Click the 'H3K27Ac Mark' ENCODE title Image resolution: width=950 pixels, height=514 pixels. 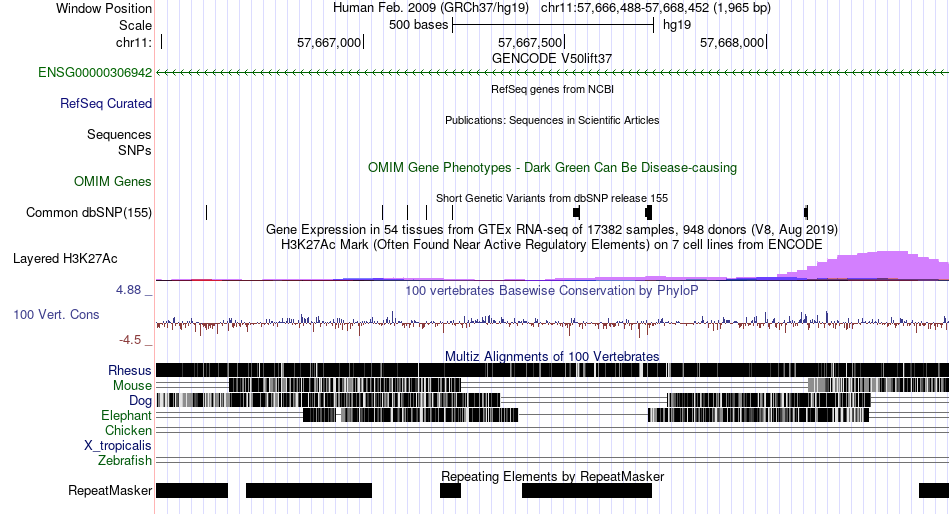click(x=552, y=245)
